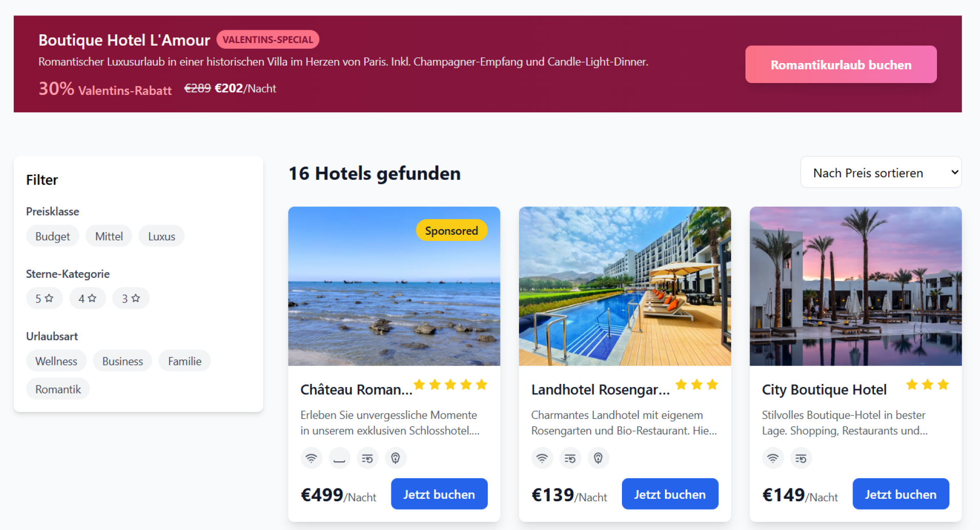The image size is (980, 530).
Task: Click the list-restart icon on Landhotel Rosengar card
Action: pyautogui.click(x=570, y=458)
